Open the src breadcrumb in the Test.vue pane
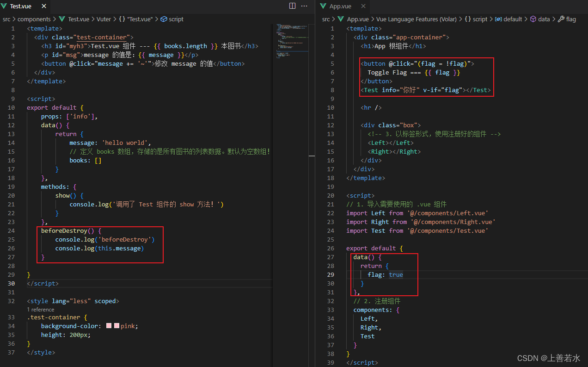 (6, 19)
